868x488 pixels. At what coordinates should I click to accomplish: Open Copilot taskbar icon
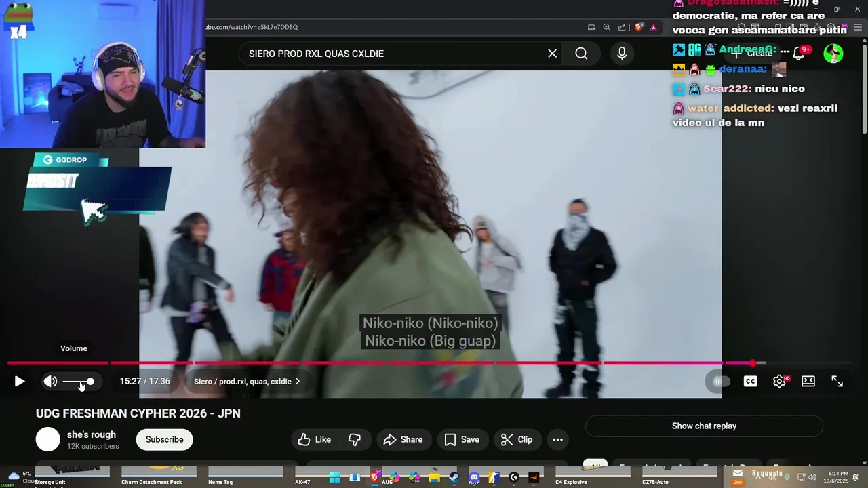pyautogui.click(x=395, y=478)
